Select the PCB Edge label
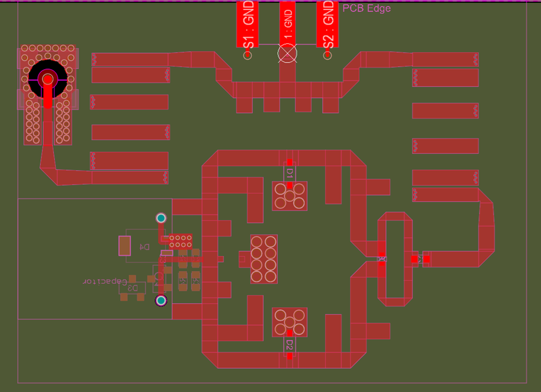 point(367,8)
